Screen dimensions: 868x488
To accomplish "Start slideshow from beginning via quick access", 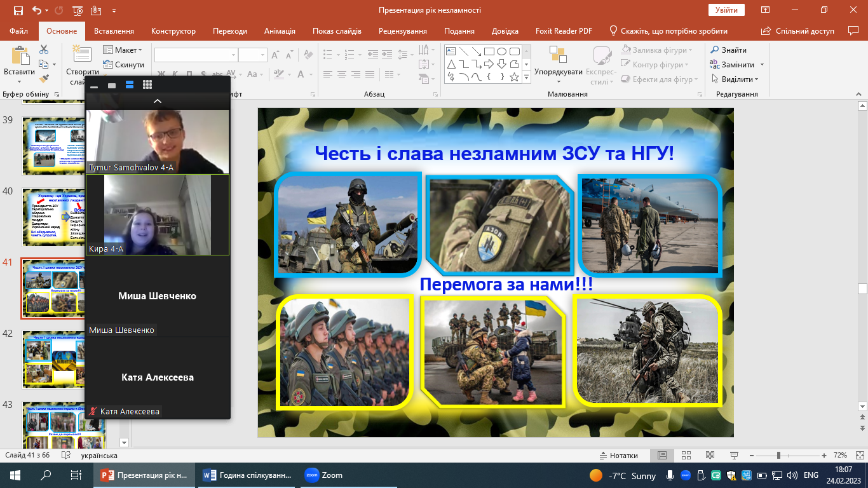I will (78, 10).
